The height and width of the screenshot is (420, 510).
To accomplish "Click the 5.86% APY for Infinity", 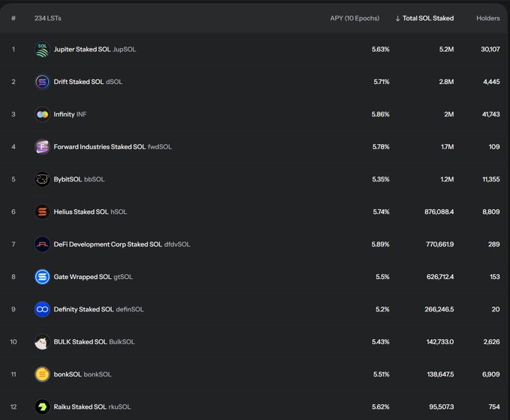I will coord(380,114).
